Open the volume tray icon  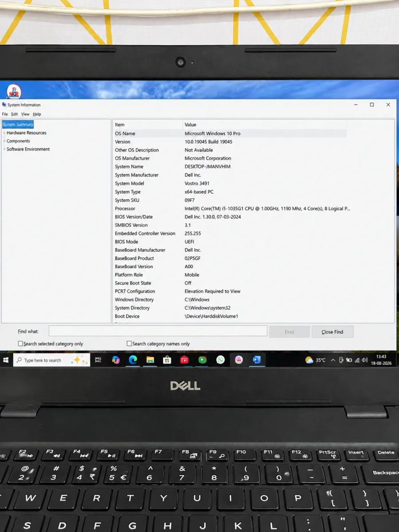(364, 360)
